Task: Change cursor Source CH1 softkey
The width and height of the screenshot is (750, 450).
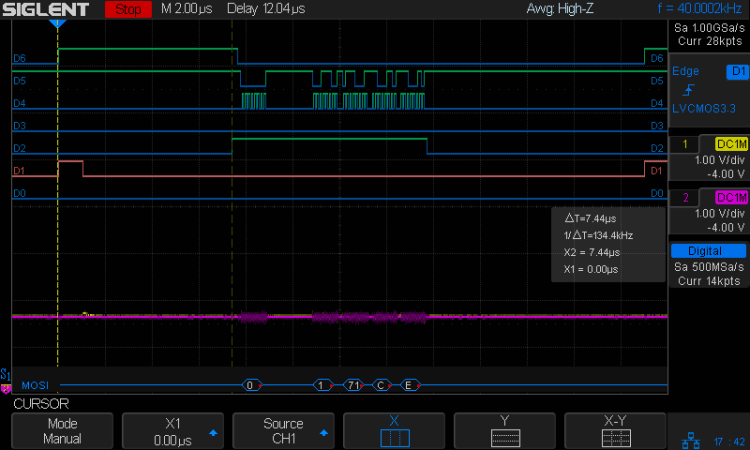Action: click(x=283, y=431)
